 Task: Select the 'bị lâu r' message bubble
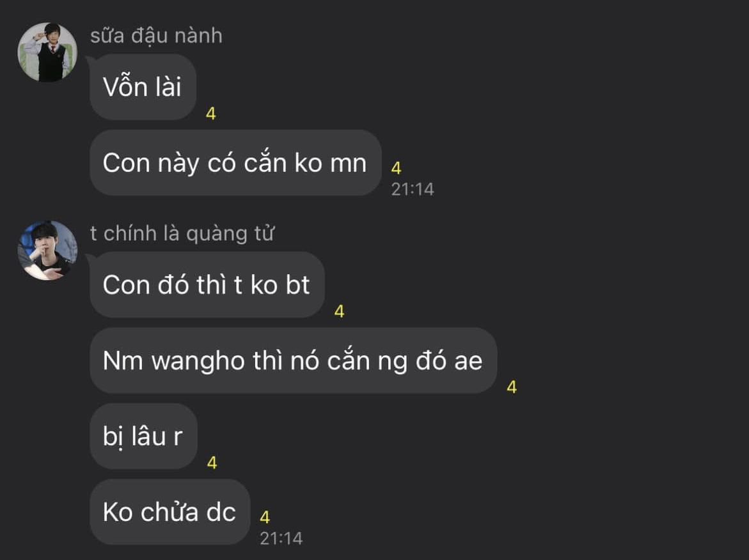143,436
